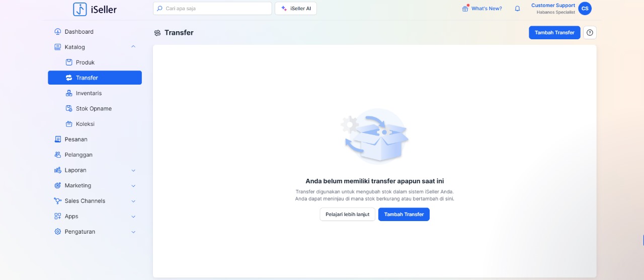Focus the Cari apa saja search field
644x280 pixels.
(x=217, y=9)
